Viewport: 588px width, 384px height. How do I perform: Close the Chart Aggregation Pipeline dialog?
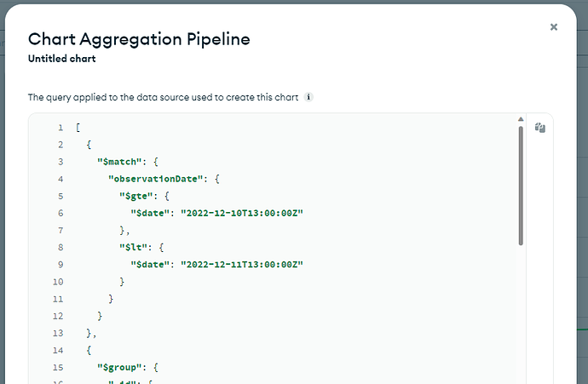click(x=554, y=27)
